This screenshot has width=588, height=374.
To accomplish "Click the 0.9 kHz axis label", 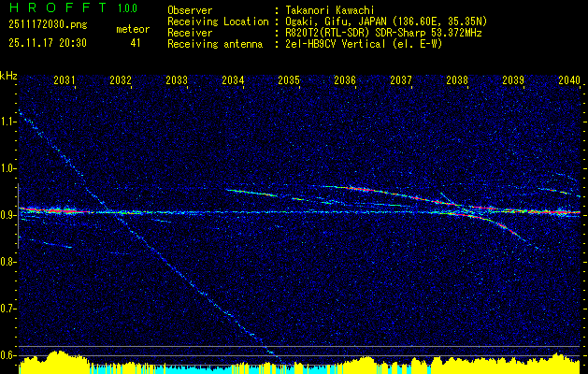I will tap(7, 215).
